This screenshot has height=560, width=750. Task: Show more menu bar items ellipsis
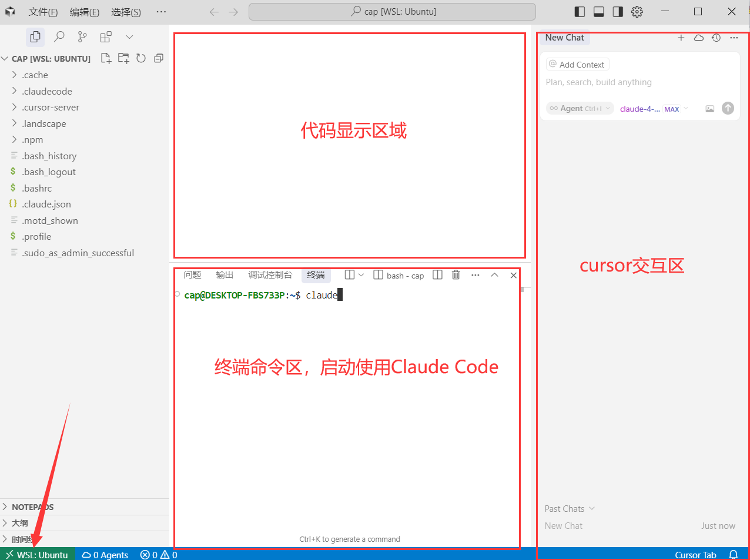[x=161, y=12]
